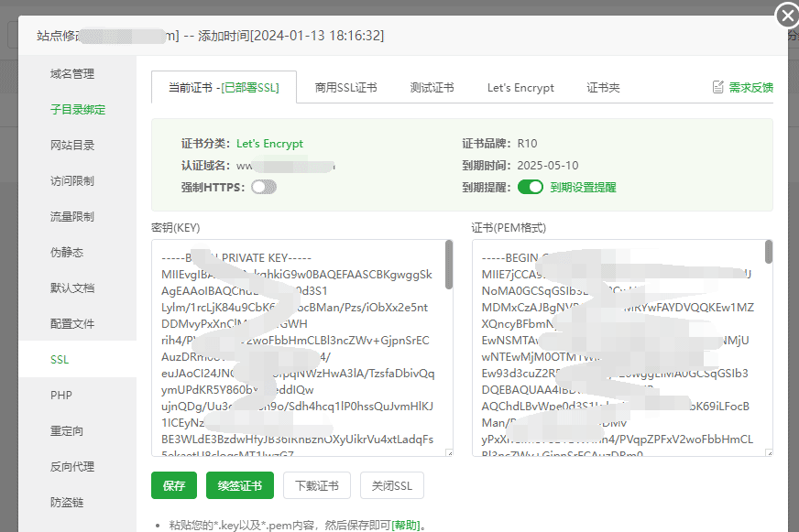Open 配置文件 in the sidebar
Screen dimensions: 799x532
[71, 323]
